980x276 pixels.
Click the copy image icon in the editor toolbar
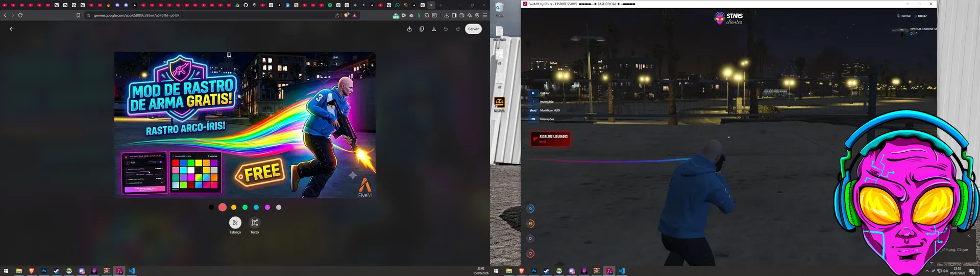422,29
